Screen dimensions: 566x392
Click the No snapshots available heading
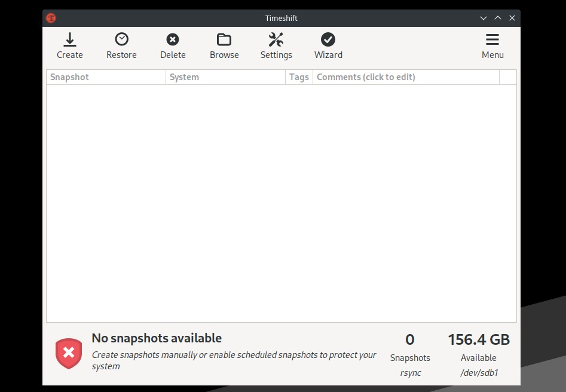point(157,338)
